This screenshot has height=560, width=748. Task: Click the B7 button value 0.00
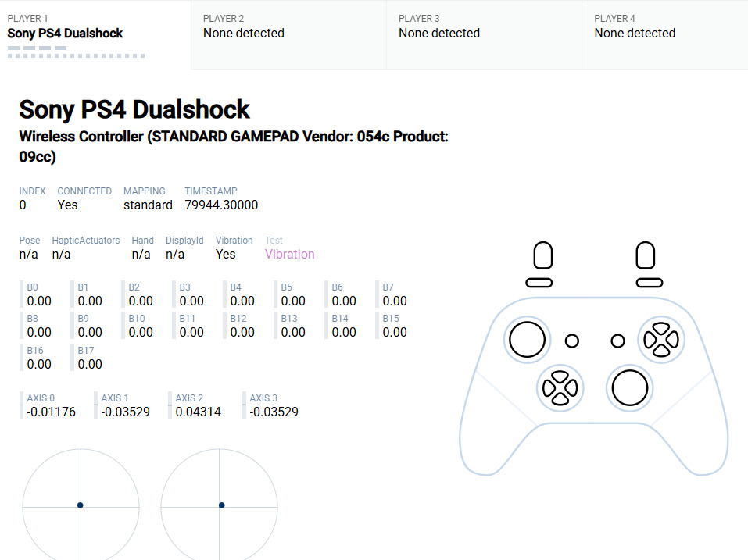click(x=395, y=301)
